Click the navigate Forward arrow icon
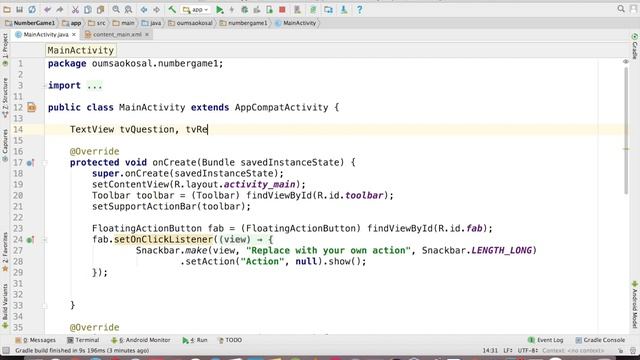This screenshot has height=360, width=640. (156, 9)
